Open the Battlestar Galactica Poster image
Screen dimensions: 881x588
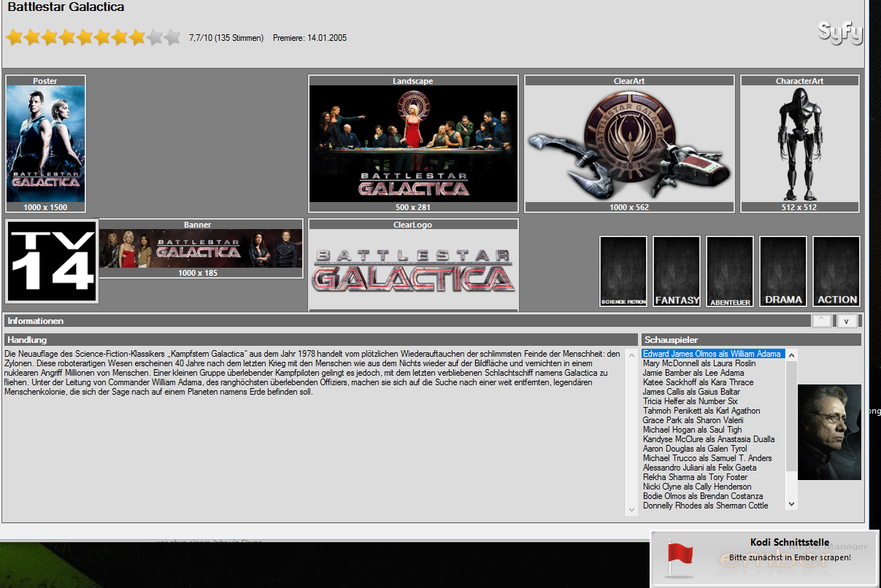tap(46, 144)
